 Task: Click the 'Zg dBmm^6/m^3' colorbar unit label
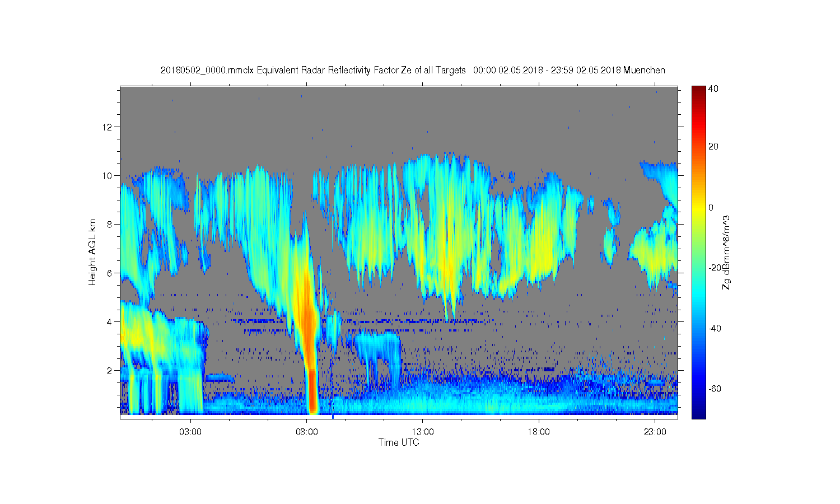click(727, 252)
